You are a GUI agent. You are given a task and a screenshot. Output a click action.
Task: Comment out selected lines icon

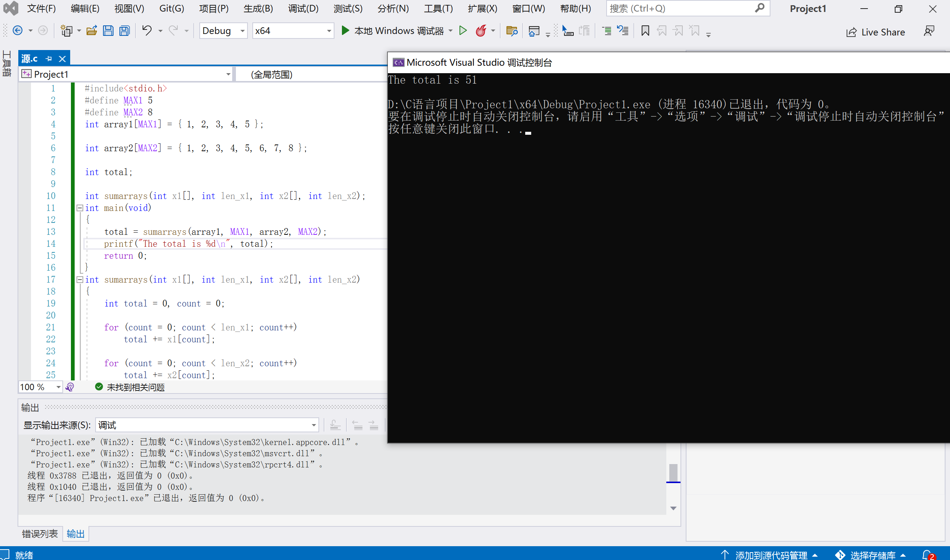pyautogui.click(x=607, y=31)
